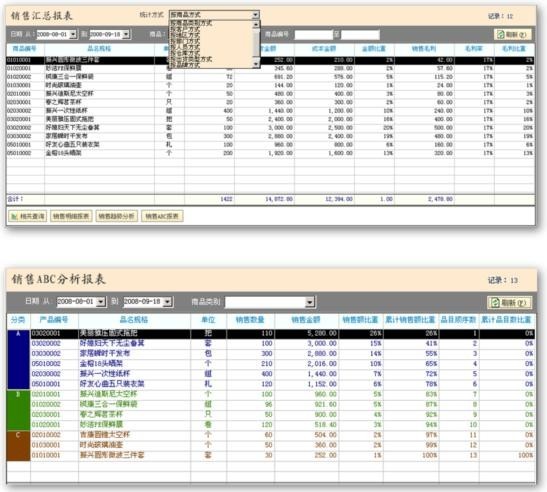The height and width of the screenshot is (492, 547).
Task: Open the 销售明细报表 button
Action: click(x=71, y=216)
